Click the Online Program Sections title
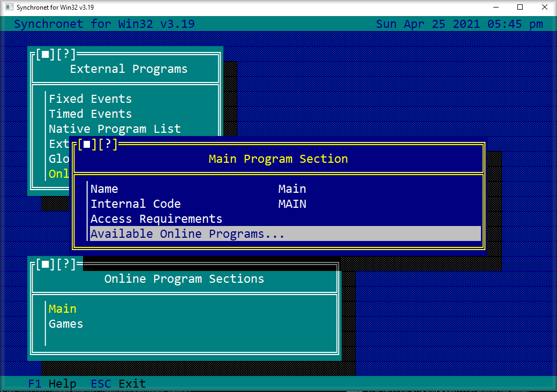 point(184,278)
